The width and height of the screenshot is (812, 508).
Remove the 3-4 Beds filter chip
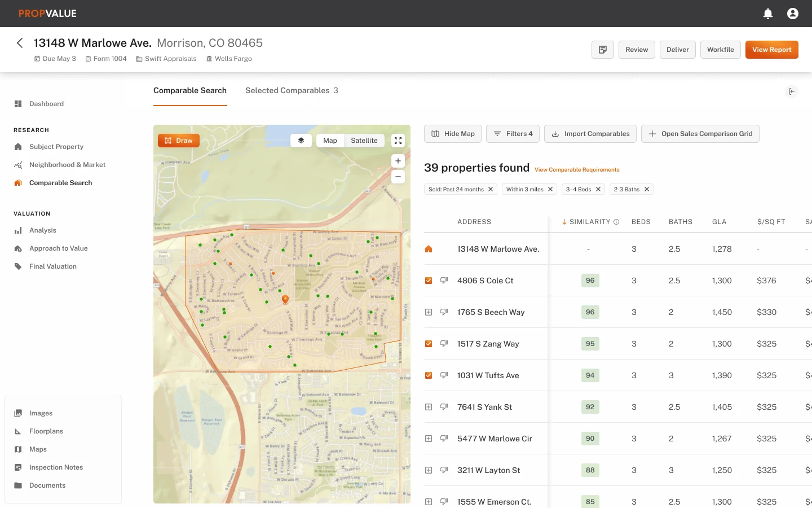(x=598, y=189)
